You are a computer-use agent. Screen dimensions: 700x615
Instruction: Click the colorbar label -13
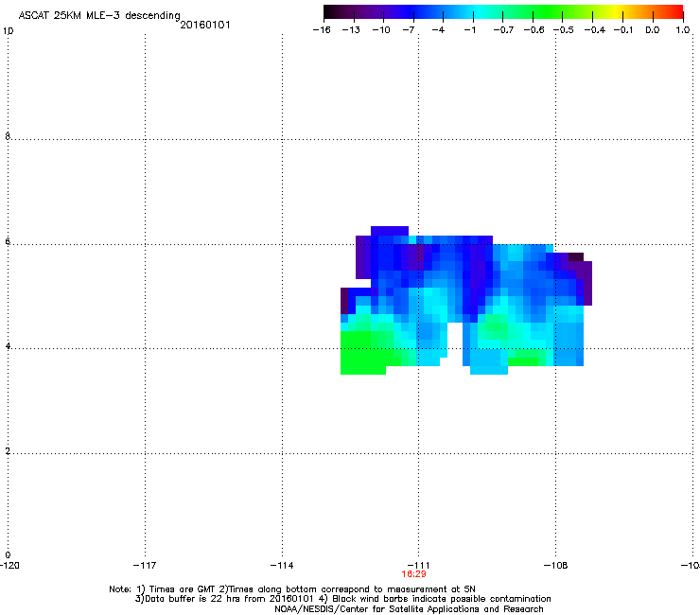pos(351,30)
